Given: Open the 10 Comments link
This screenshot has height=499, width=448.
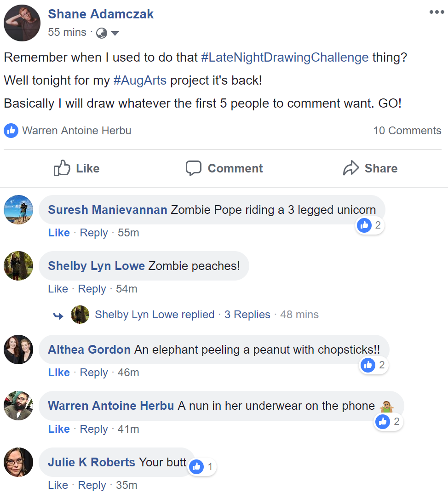Looking at the screenshot, I should 407,131.
